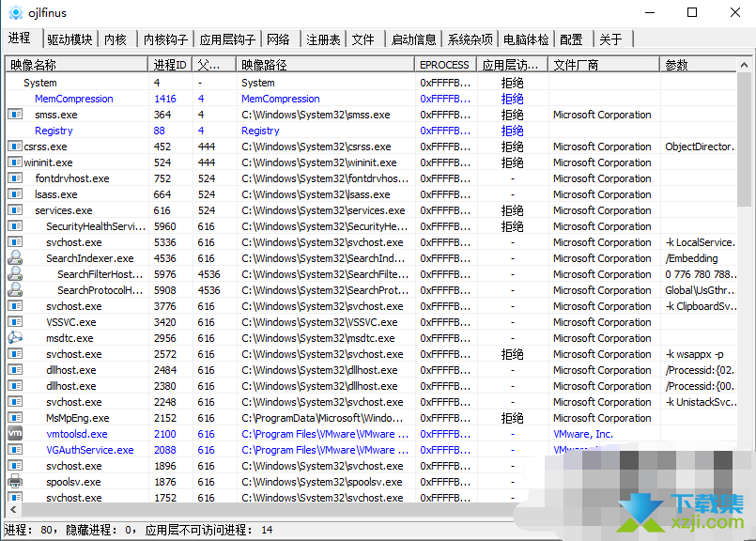Click the vertical scrollbar thumb
This screenshot has height=541, width=756.
744,139
